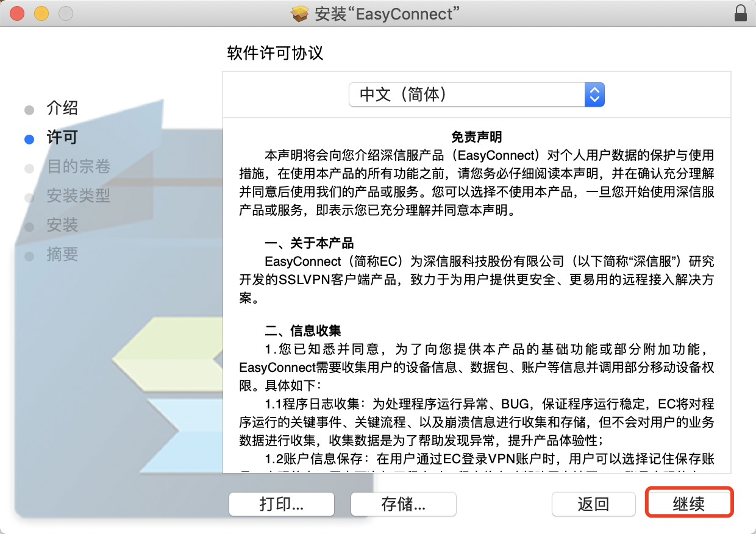Click the package icon beside the window title
756x534 pixels.
[300, 13]
